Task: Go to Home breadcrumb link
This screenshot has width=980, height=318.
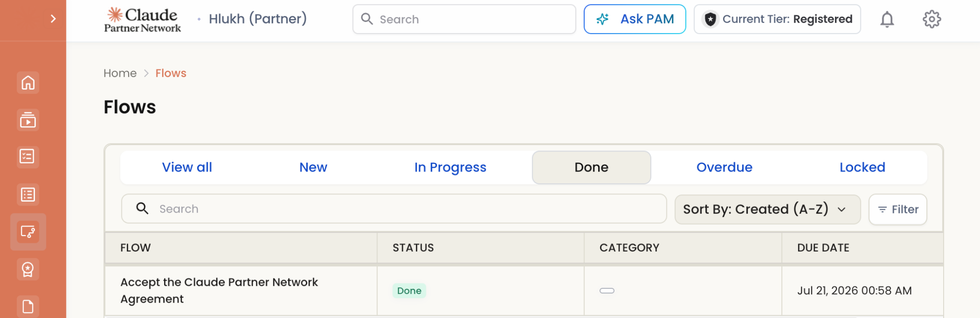Action: tap(120, 73)
